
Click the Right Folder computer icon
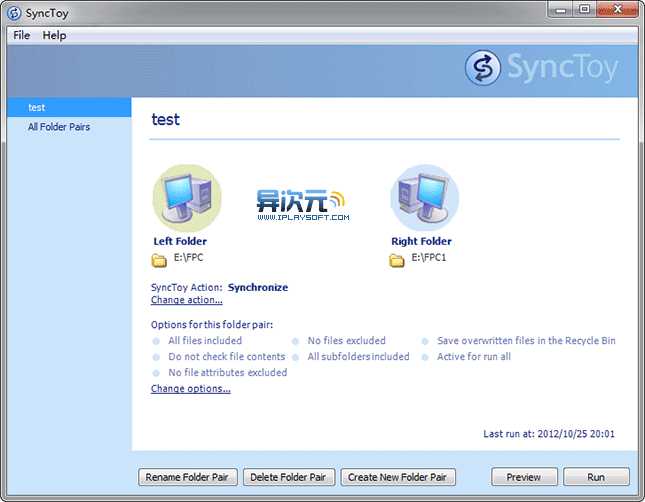tap(425, 198)
